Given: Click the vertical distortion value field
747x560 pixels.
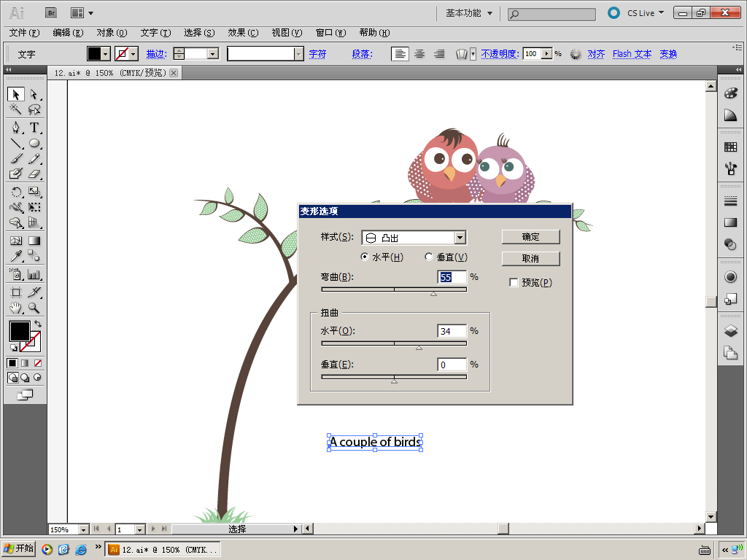Looking at the screenshot, I should tap(452, 365).
